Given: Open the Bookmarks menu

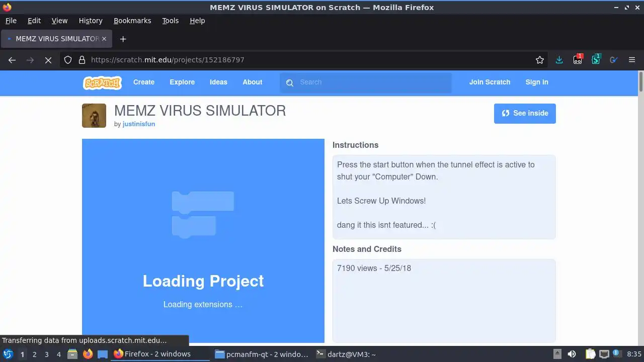Looking at the screenshot, I should click(x=132, y=21).
